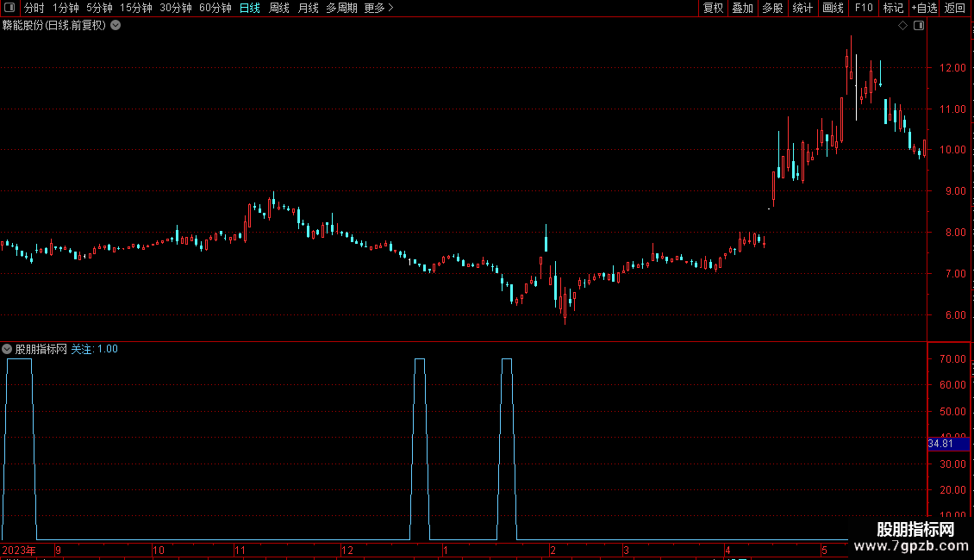The width and height of the screenshot is (974, 560).
Task: Select the 15分钟 period
Action: point(135,8)
